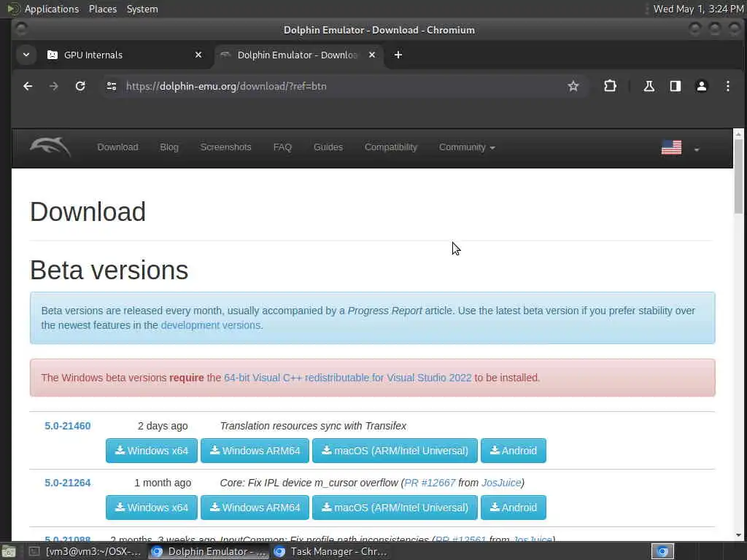Select Dolphin Emulator window in taskbar
The width and height of the screenshot is (747, 560).
tap(208, 551)
